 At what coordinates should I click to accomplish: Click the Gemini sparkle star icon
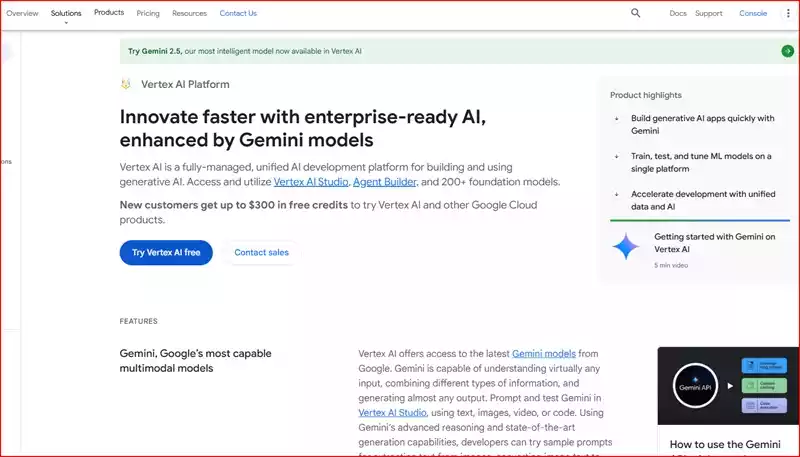click(626, 247)
